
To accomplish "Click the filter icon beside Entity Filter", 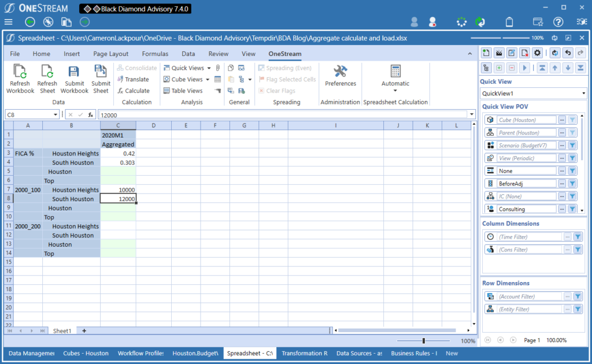I will point(578,309).
